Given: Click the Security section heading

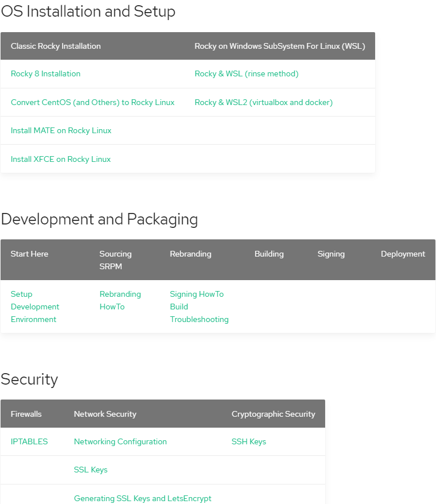Looking at the screenshot, I should [x=29, y=379].
